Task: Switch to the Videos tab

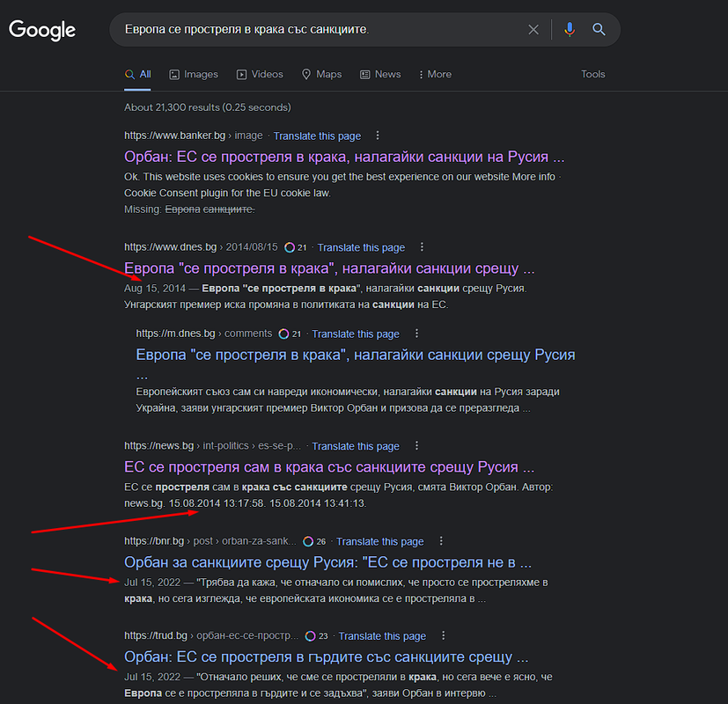Action: click(260, 74)
